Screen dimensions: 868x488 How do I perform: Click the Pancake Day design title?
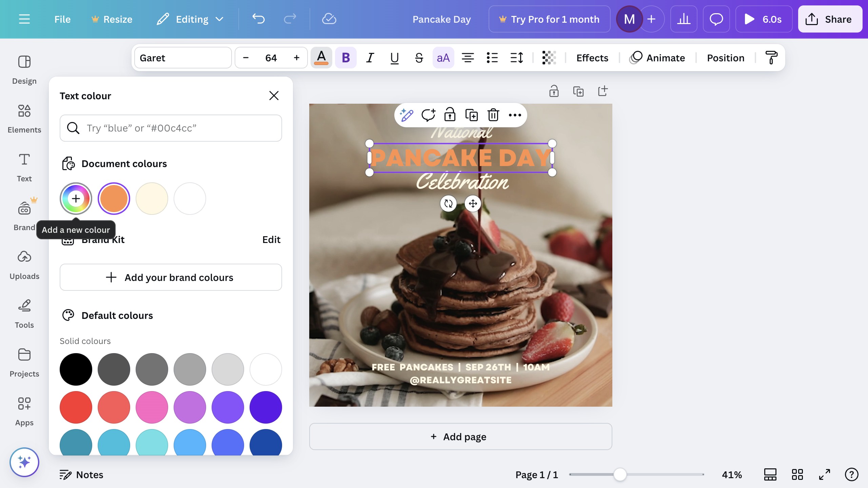[x=441, y=19]
